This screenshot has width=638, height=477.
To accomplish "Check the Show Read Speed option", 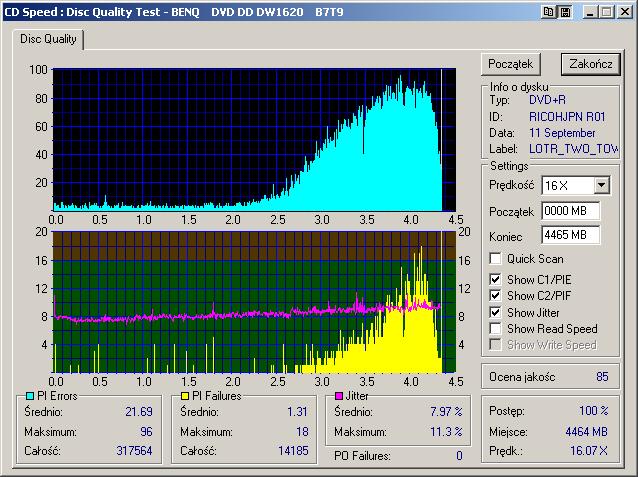I will (495, 328).
